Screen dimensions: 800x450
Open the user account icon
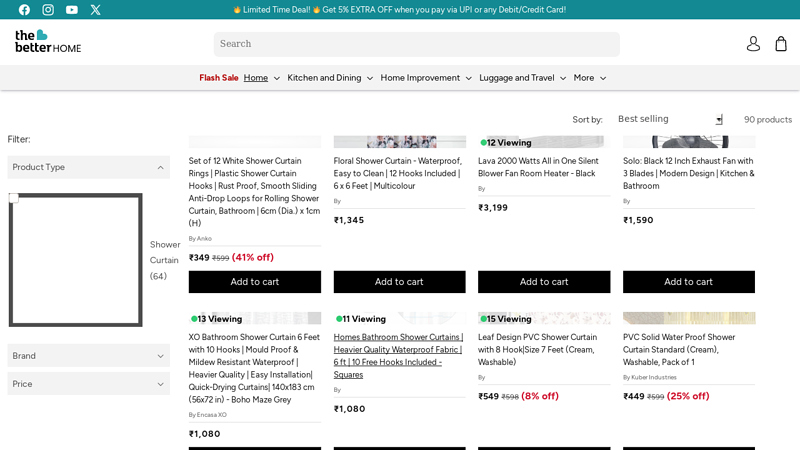pyautogui.click(x=753, y=44)
